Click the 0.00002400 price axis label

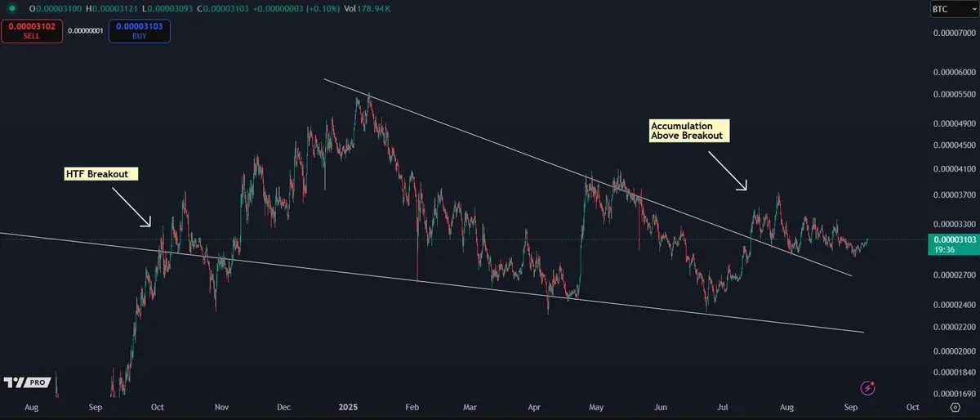pos(955,304)
